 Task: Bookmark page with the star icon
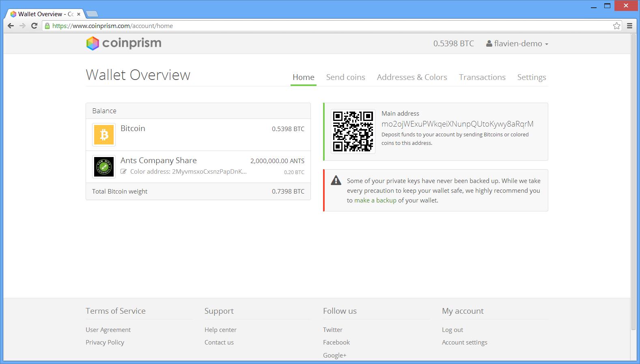pyautogui.click(x=616, y=26)
